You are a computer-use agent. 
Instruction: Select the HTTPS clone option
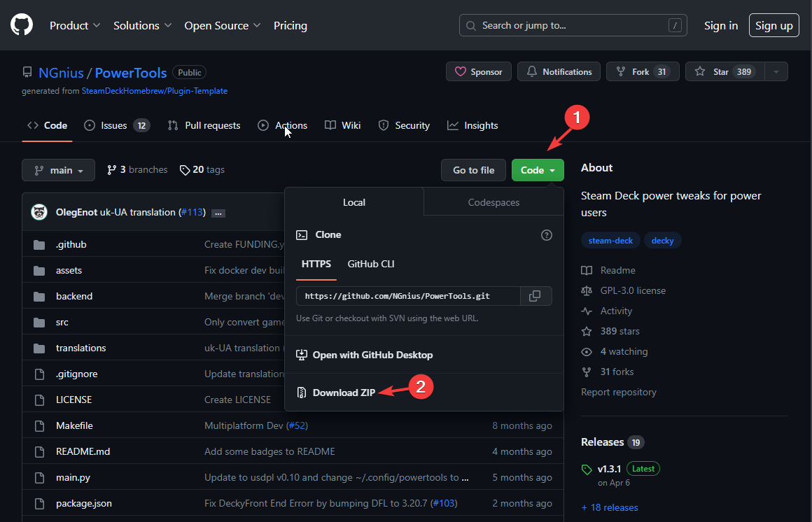pos(316,264)
